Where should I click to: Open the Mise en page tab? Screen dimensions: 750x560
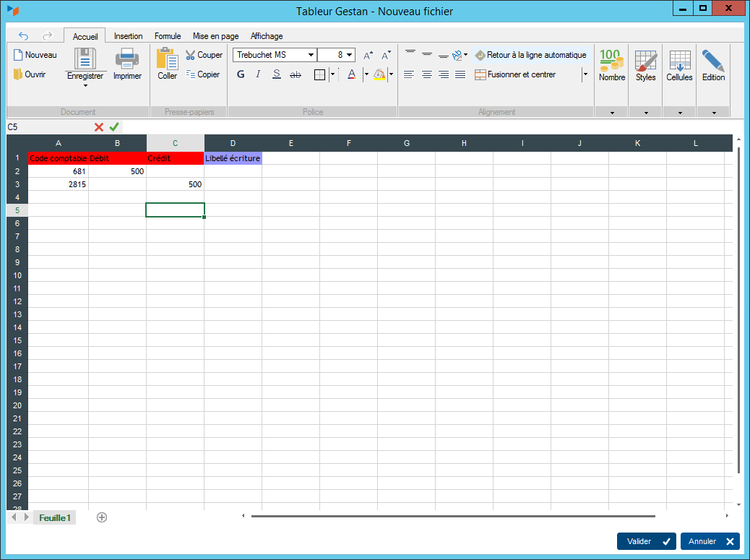pyautogui.click(x=215, y=36)
